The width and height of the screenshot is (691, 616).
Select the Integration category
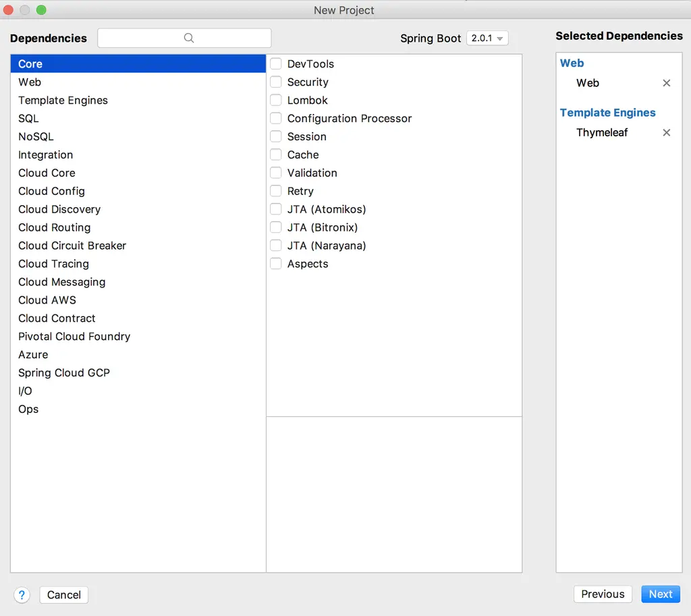pos(138,155)
